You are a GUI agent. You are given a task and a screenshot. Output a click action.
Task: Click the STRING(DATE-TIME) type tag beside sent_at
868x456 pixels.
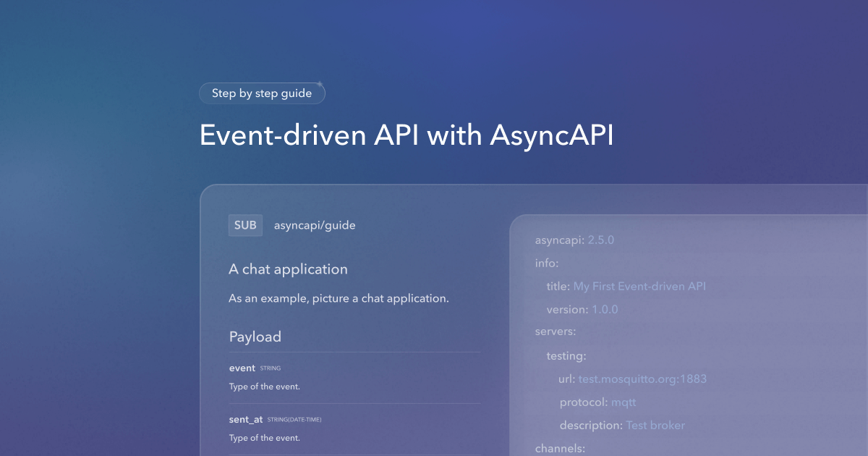(294, 419)
